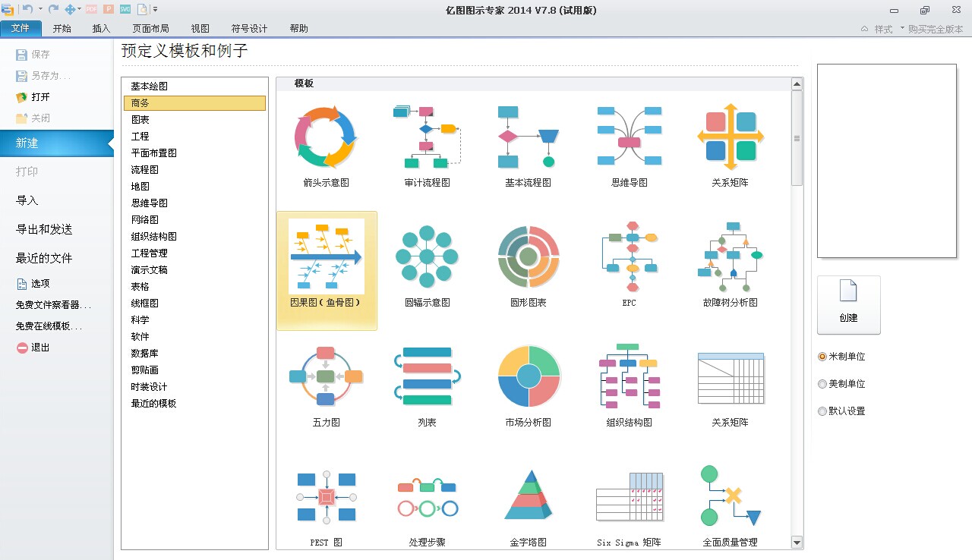The height and width of the screenshot is (560, 972).
Task: Choose the 圆辐示意图 template icon
Action: point(427,256)
